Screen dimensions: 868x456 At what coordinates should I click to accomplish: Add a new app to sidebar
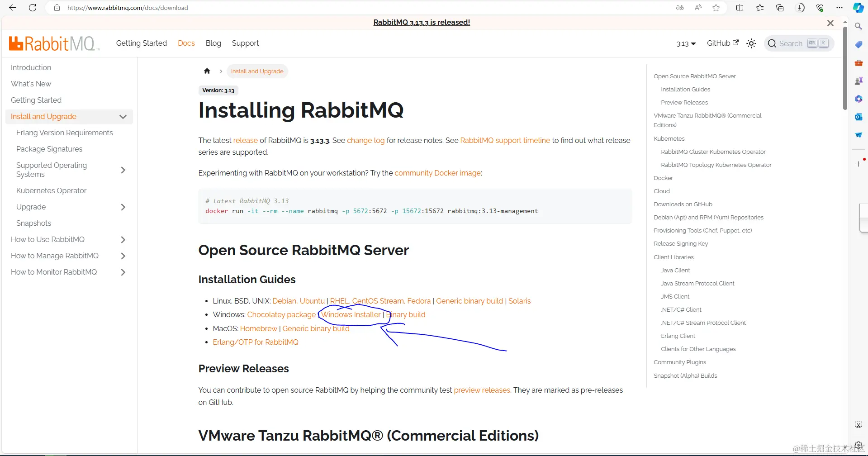click(858, 164)
